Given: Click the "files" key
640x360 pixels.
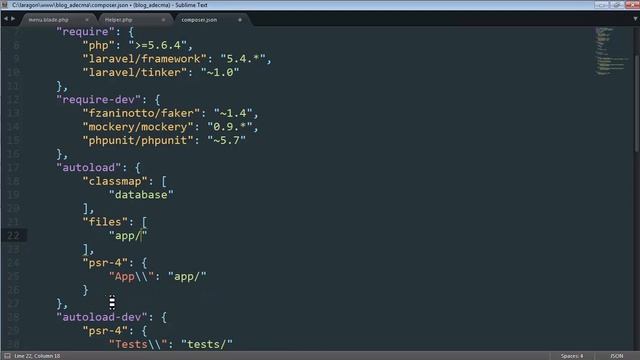Looking at the screenshot, I should click(105, 222).
